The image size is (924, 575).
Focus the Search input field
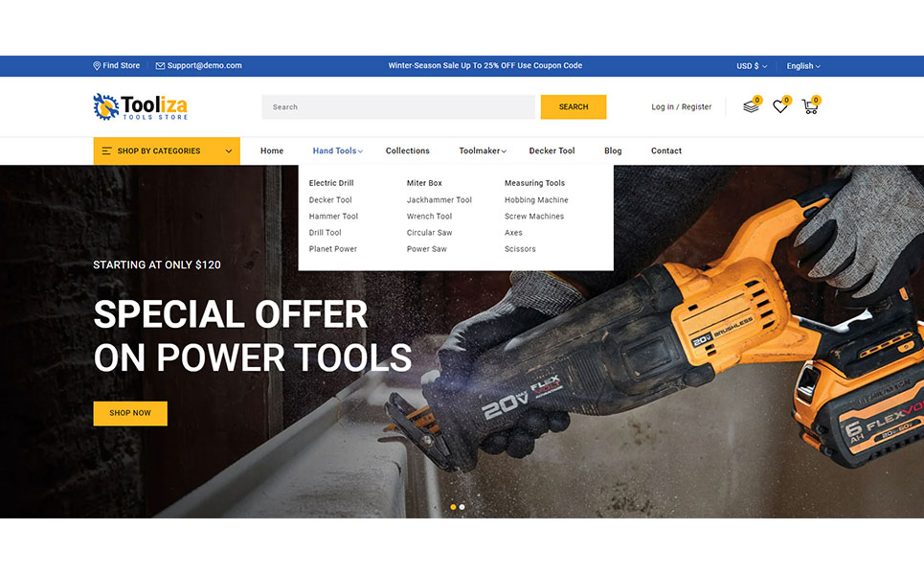[x=397, y=107]
